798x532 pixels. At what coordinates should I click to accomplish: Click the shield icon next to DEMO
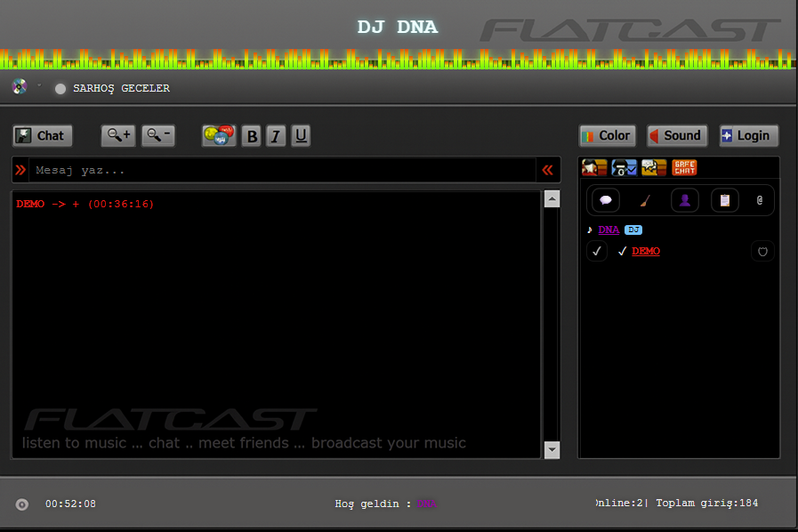point(762,252)
